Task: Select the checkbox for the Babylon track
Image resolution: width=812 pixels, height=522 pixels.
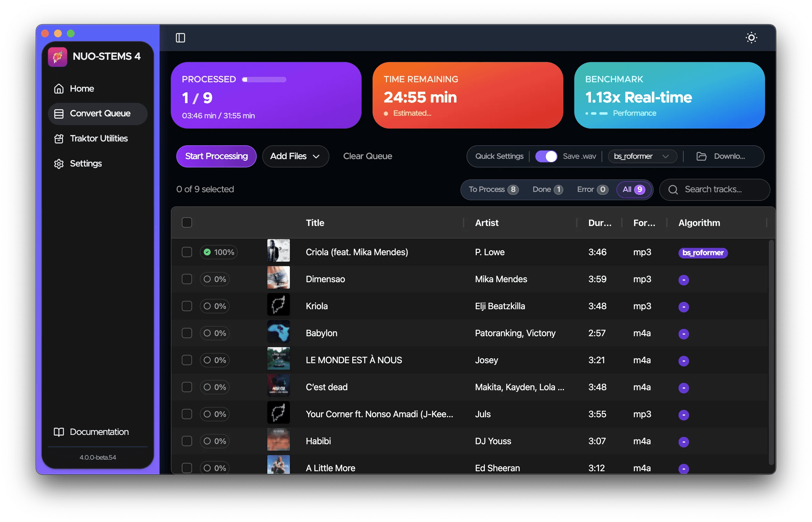Action: [x=187, y=333]
